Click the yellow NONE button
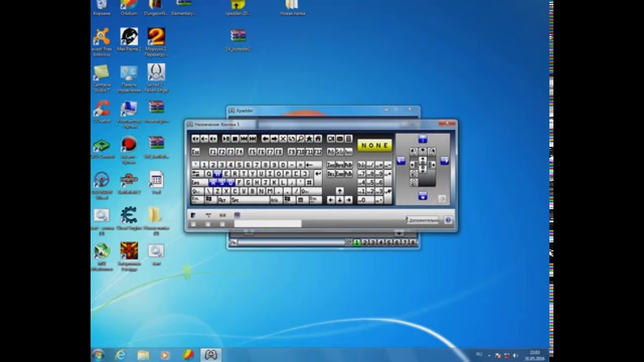Viewport: 644px width, 362px height. (375, 145)
